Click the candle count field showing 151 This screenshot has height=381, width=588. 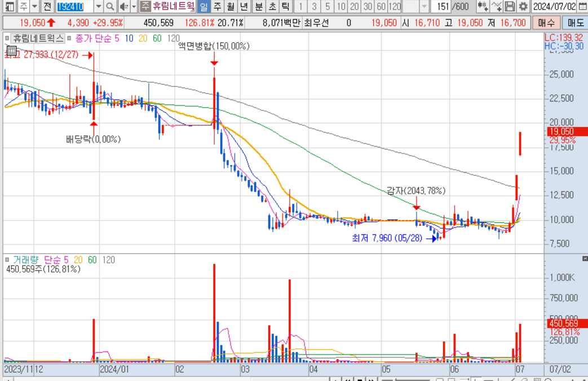441,6
